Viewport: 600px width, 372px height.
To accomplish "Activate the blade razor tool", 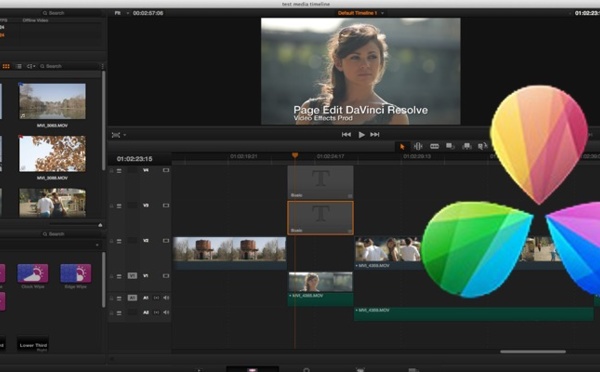I will [434, 146].
